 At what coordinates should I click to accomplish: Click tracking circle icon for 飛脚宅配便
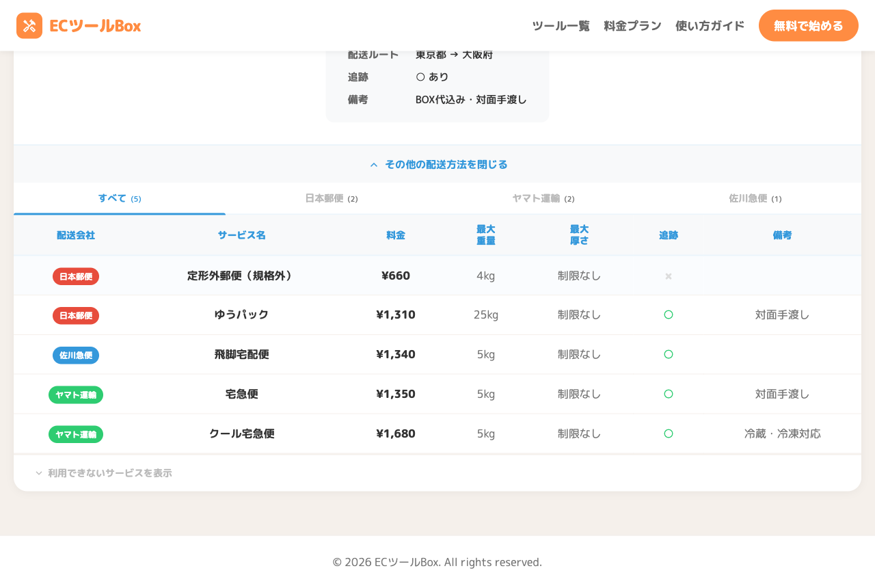tap(669, 354)
